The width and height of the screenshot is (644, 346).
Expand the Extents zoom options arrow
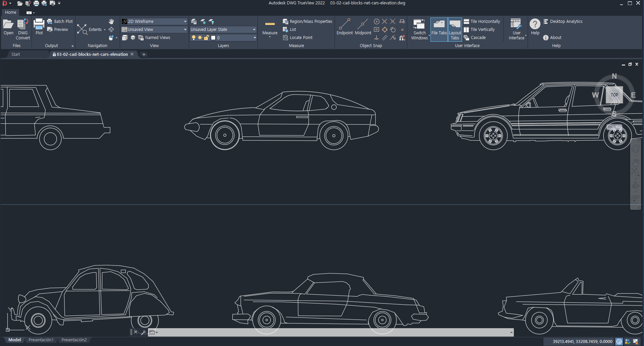(105, 30)
